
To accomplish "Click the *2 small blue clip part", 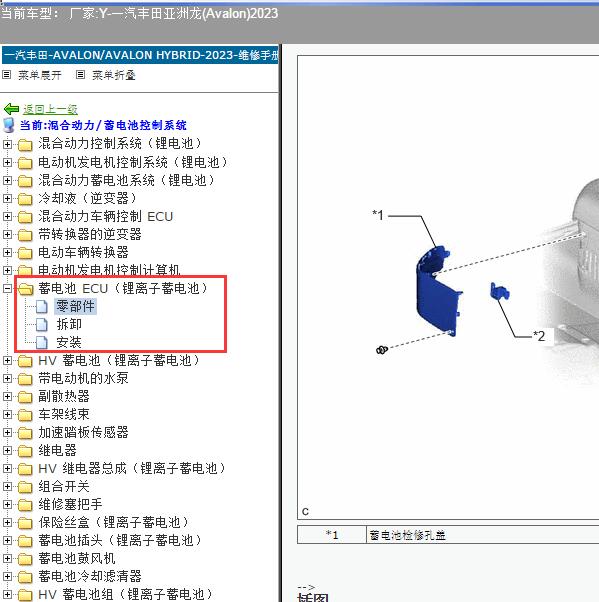I will 499,291.
